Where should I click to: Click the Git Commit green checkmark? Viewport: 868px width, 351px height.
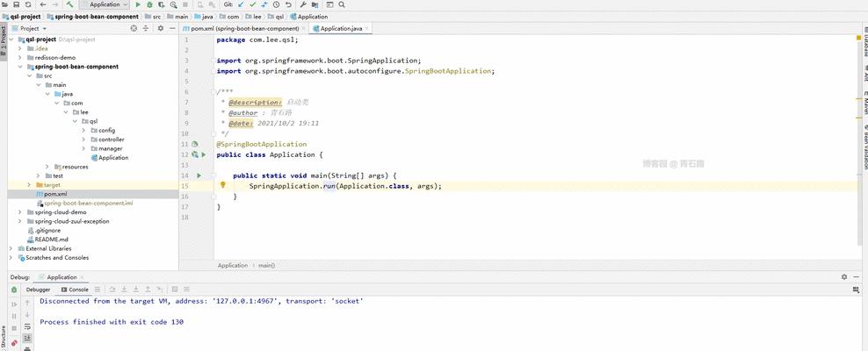pos(252,4)
